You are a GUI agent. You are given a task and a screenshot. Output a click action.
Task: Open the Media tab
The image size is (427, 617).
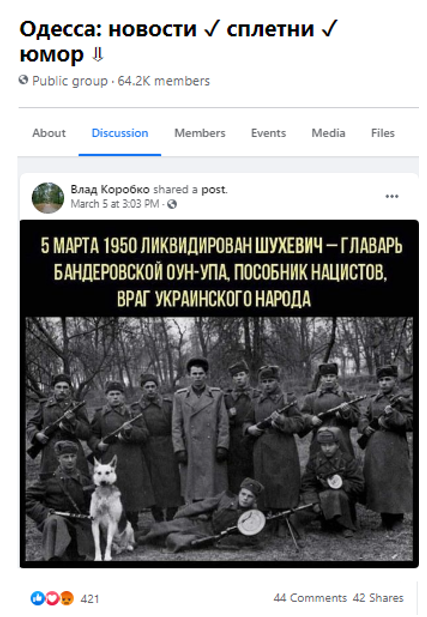tap(328, 133)
